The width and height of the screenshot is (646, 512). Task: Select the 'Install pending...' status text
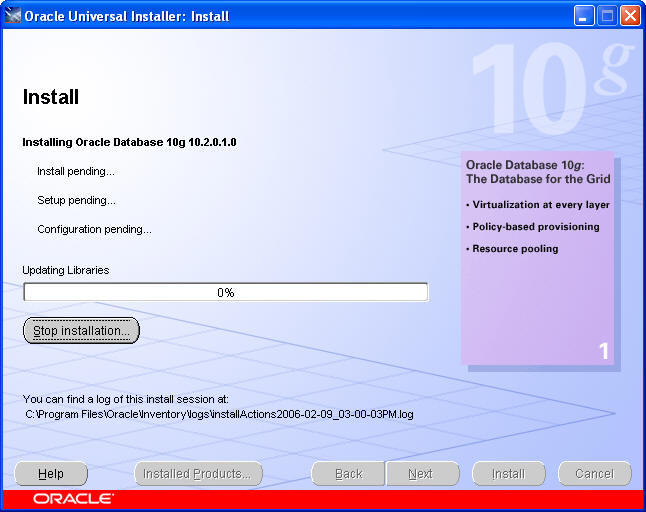coord(76,171)
